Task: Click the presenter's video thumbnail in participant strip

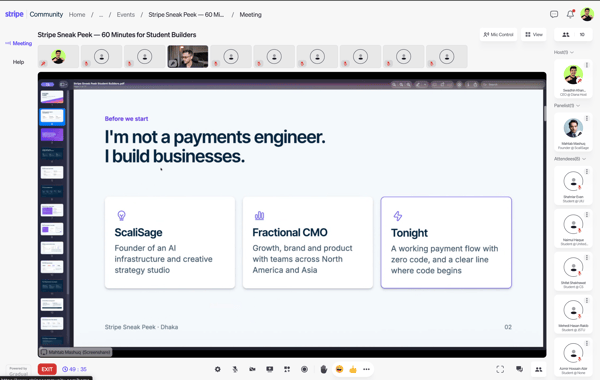Action: [188, 57]
